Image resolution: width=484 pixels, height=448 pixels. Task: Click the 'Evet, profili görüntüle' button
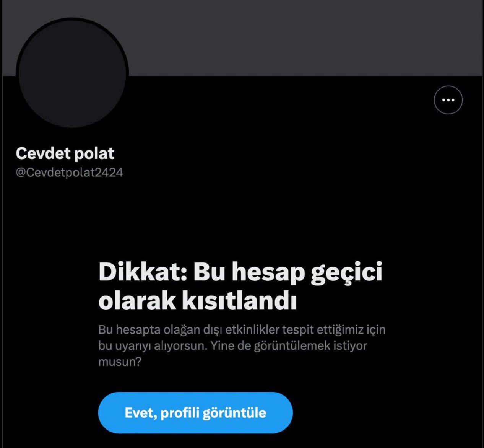pos(195,412)
